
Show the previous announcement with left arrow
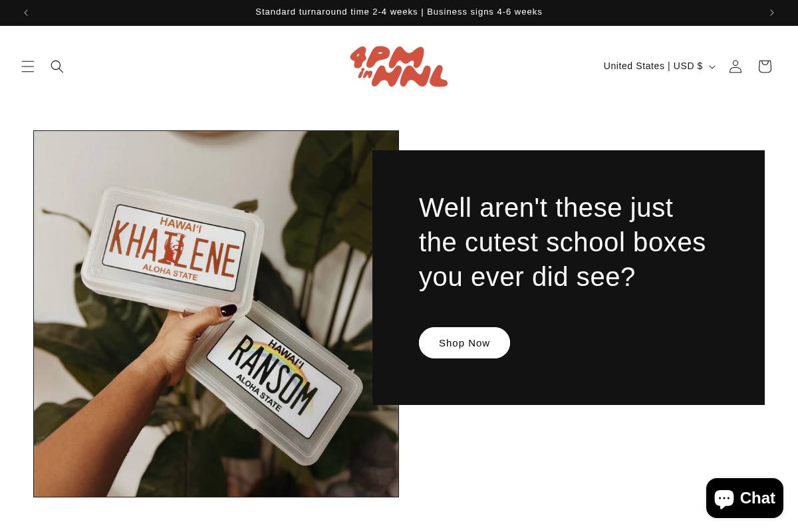coord(26,13)
